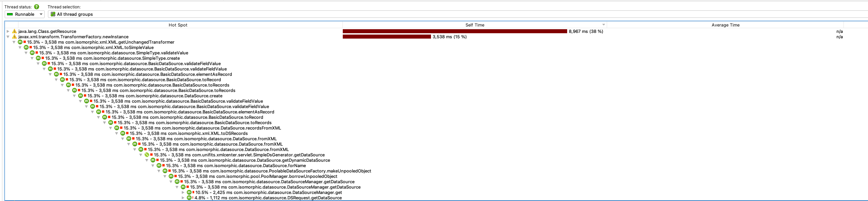Click the striped icon of SimpleDsGenerator.getDataSource

[147, 155]
